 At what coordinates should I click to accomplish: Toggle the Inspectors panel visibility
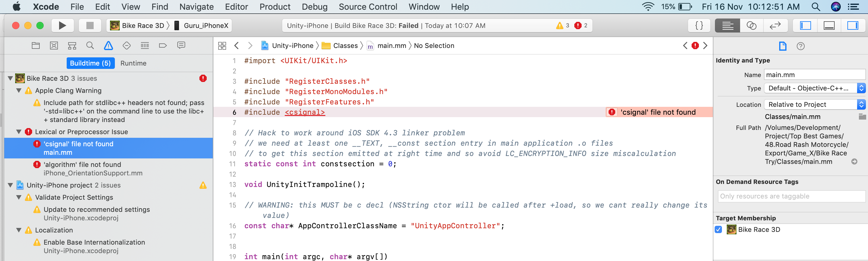pyautogui.click(x=853, y=25)
